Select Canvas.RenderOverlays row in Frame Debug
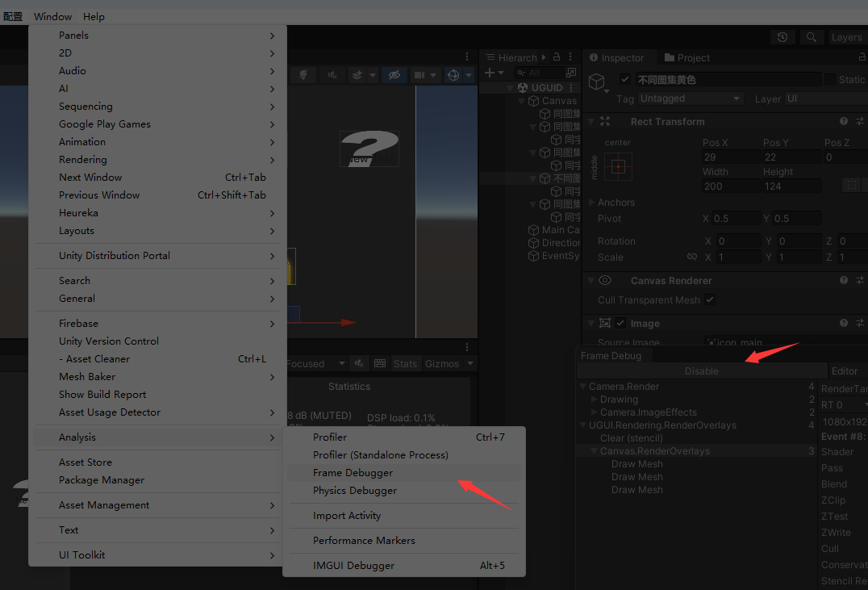This screenshot has height=590, width=868. (x=695, y=451)
